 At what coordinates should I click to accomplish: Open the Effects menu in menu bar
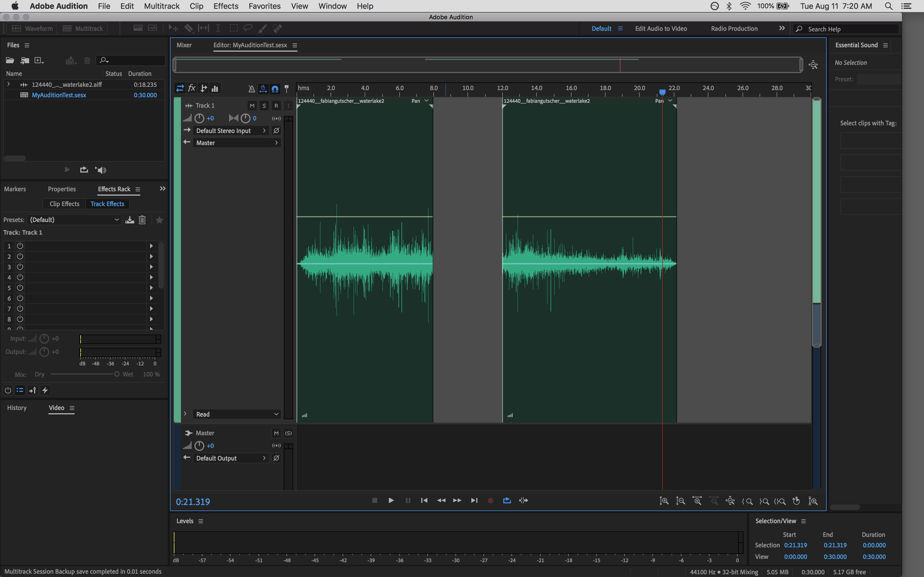tap(226, 6)
